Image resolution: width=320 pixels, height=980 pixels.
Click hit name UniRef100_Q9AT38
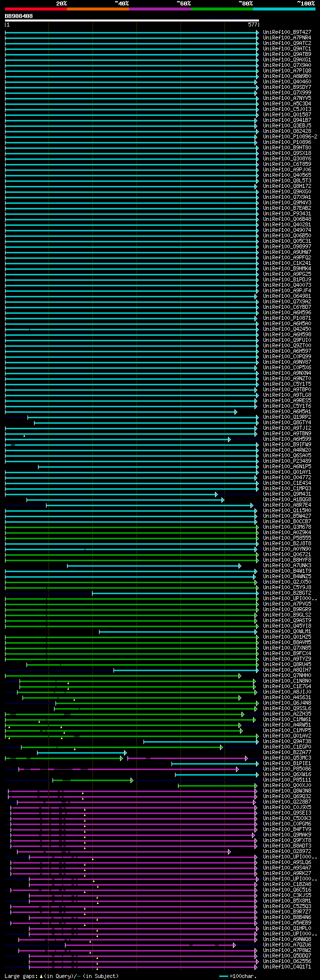tap(287, 741)
